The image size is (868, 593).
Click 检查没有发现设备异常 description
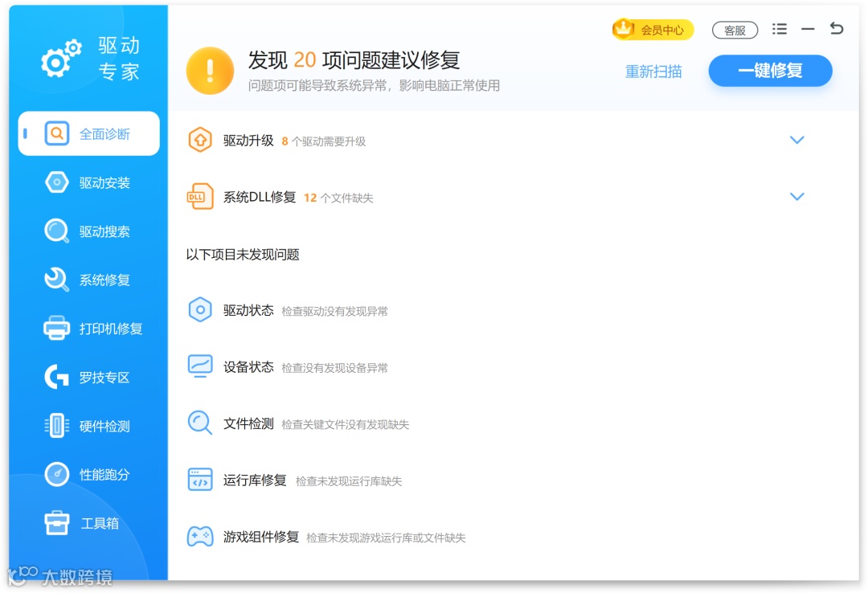click(x=335, y=368)
